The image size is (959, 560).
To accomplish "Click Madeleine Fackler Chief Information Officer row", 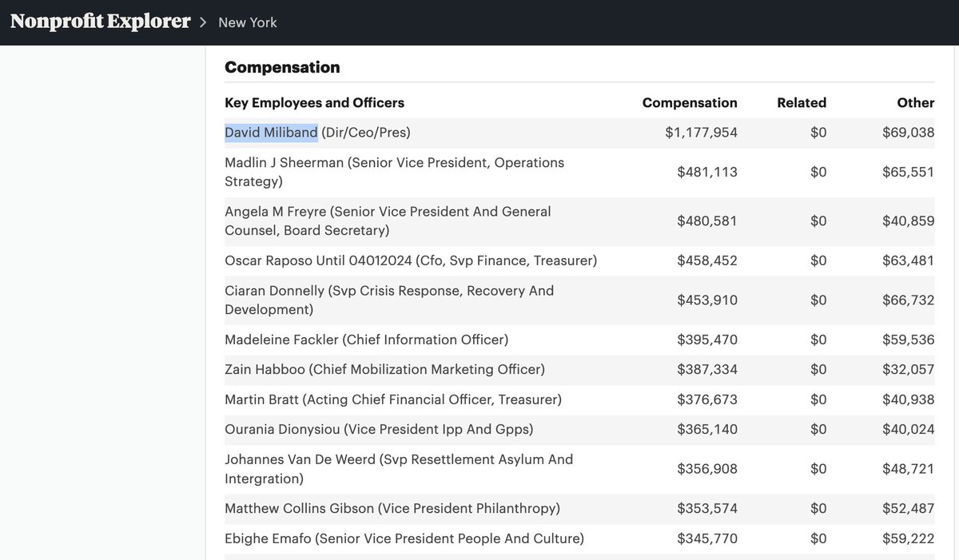I will (x=366, y=340).
